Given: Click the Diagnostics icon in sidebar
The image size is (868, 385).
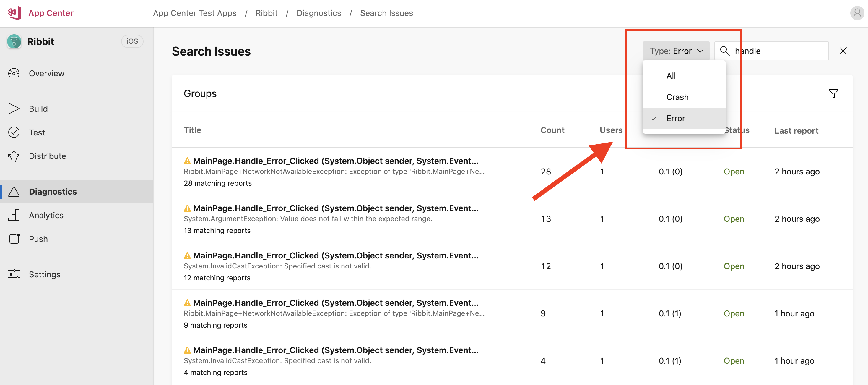Looking at the screenshot, I should pos(14,191).
